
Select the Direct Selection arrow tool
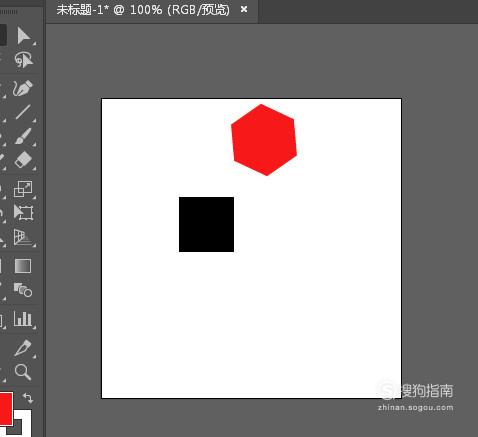(x=23, y=36)
